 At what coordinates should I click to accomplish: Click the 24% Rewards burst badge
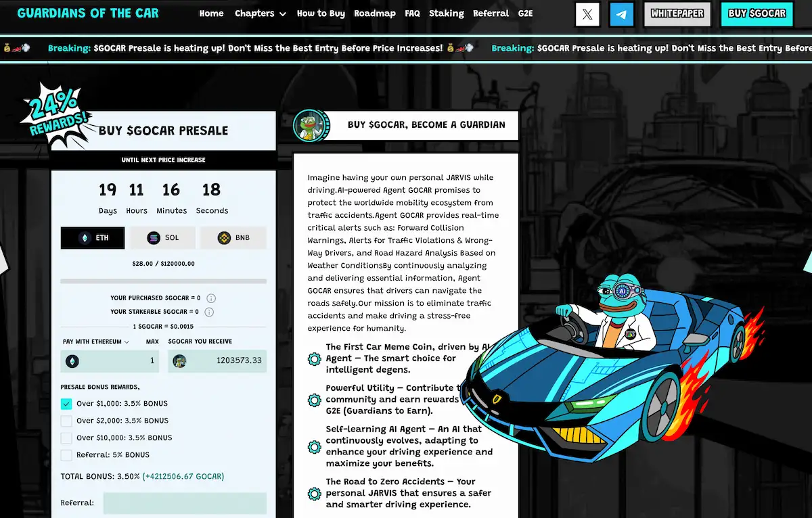pos(56,115)
